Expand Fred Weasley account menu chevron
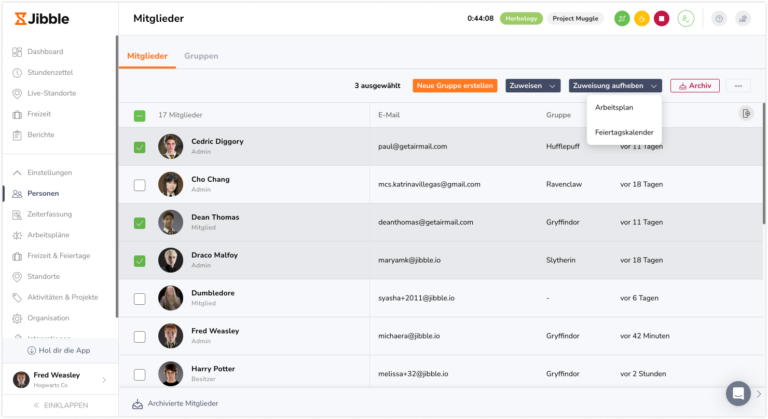768x419 pixels. pyautogui.click(x=104, y=380)
